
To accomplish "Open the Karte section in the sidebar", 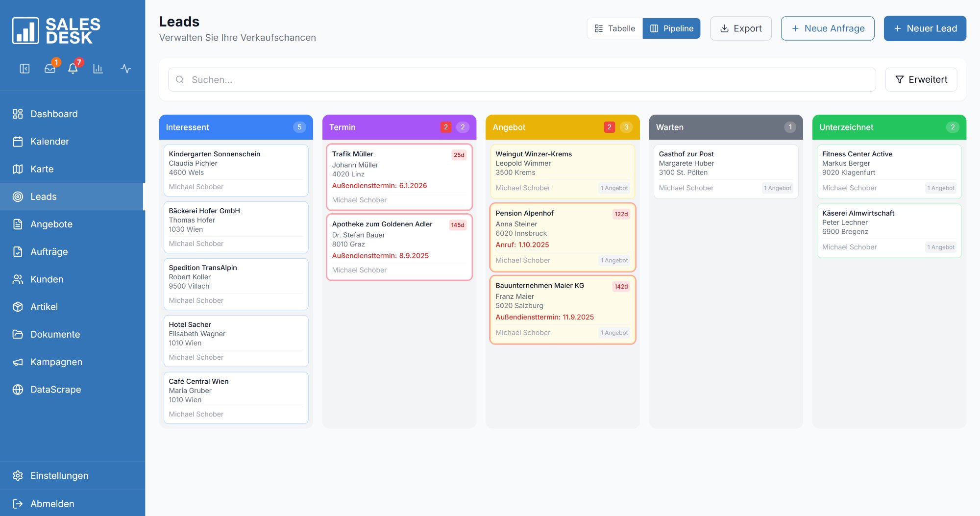I will coord(42,169).
